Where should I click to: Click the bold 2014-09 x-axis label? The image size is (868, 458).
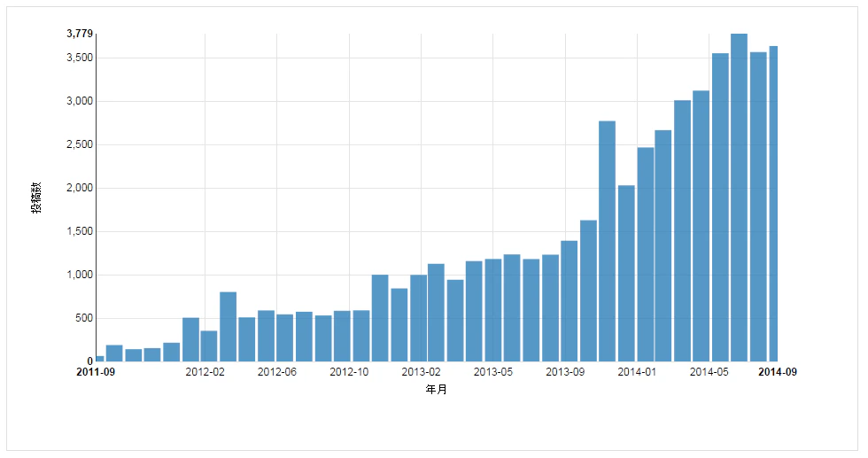pos(778,372)
